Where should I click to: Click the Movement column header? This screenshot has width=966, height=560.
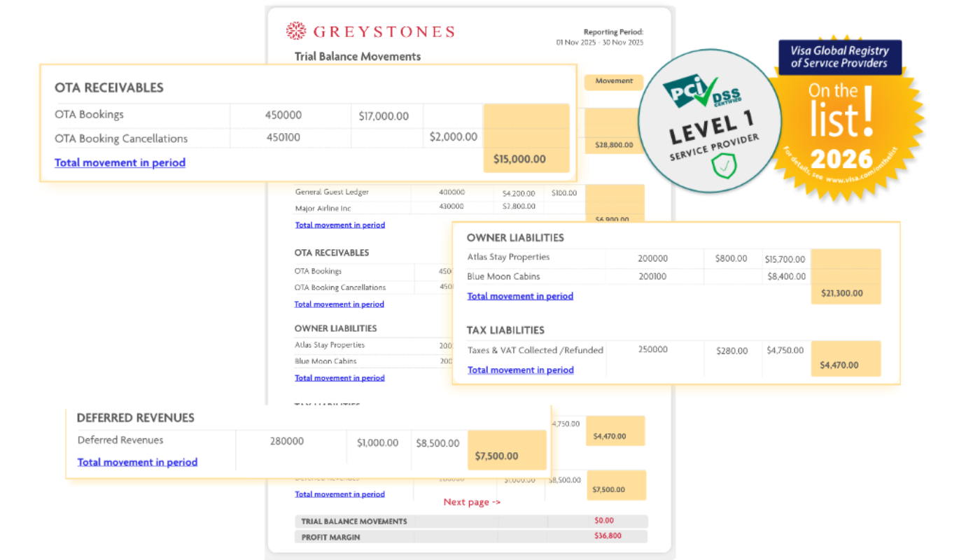(613, 81)
